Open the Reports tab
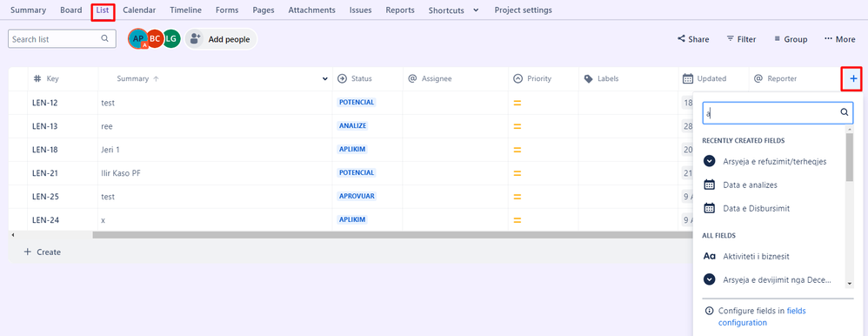 (x=400, y=10)
